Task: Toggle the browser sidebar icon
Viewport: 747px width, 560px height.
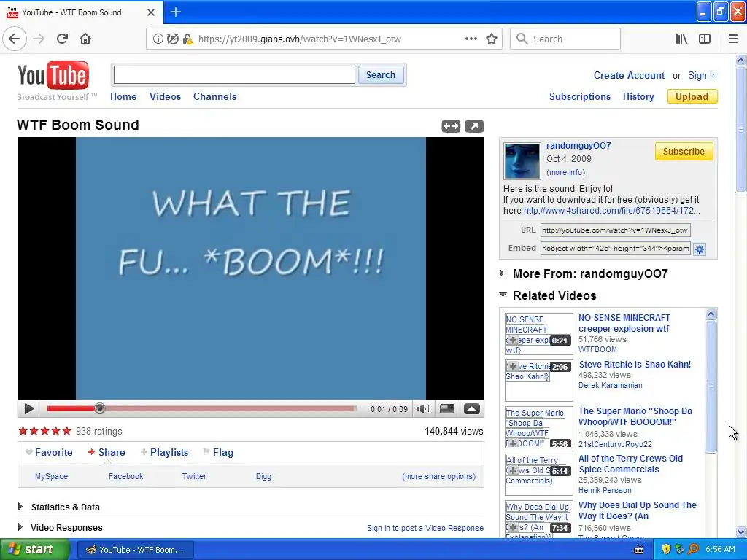Action: (x=705, y=39)
